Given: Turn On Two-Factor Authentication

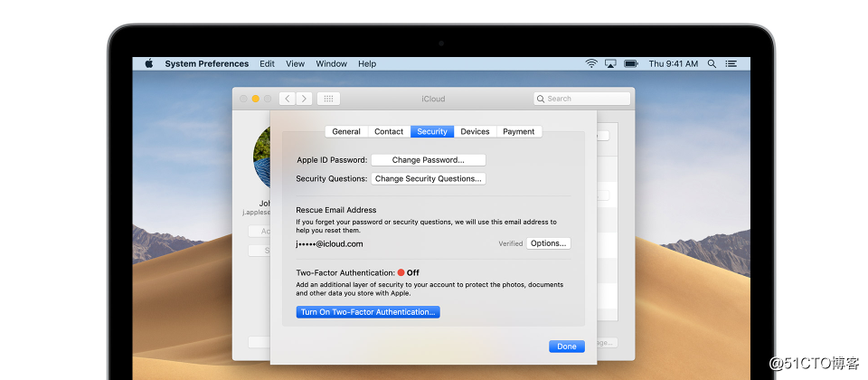Looking at the screenshot, I should coord(368,312).
